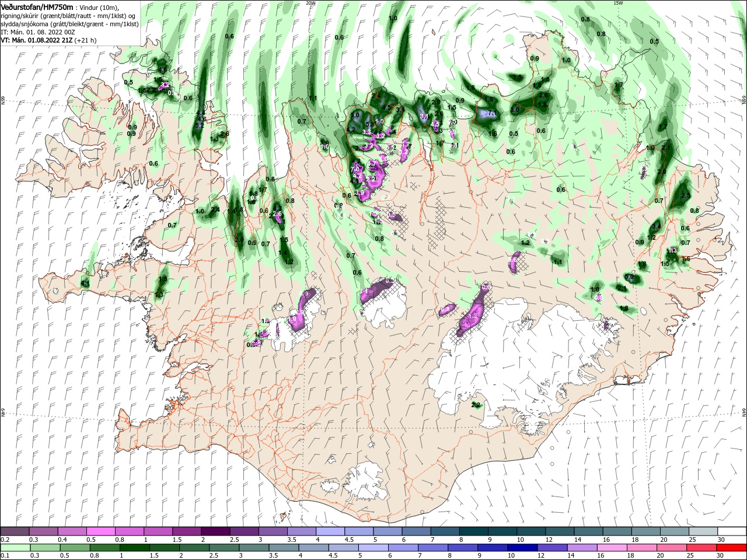Click the palest green lower-legend swatch labeled 0.1
747x560 pixels.
pyautogui.click(x=15, y=548)
